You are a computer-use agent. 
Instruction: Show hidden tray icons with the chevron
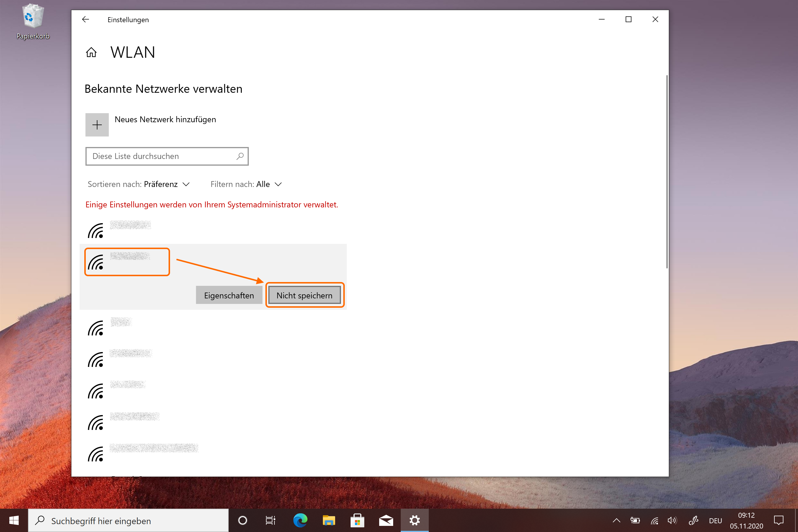coord(617,520)
